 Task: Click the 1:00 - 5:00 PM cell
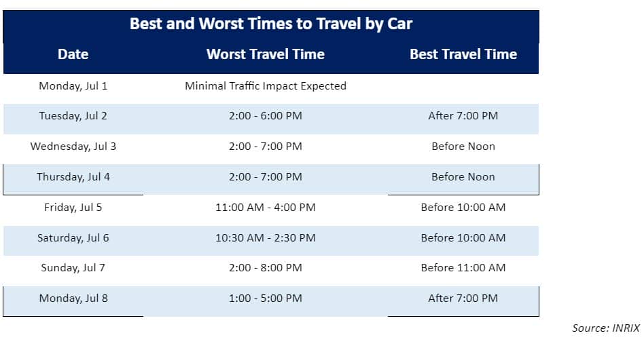[266, 298]
